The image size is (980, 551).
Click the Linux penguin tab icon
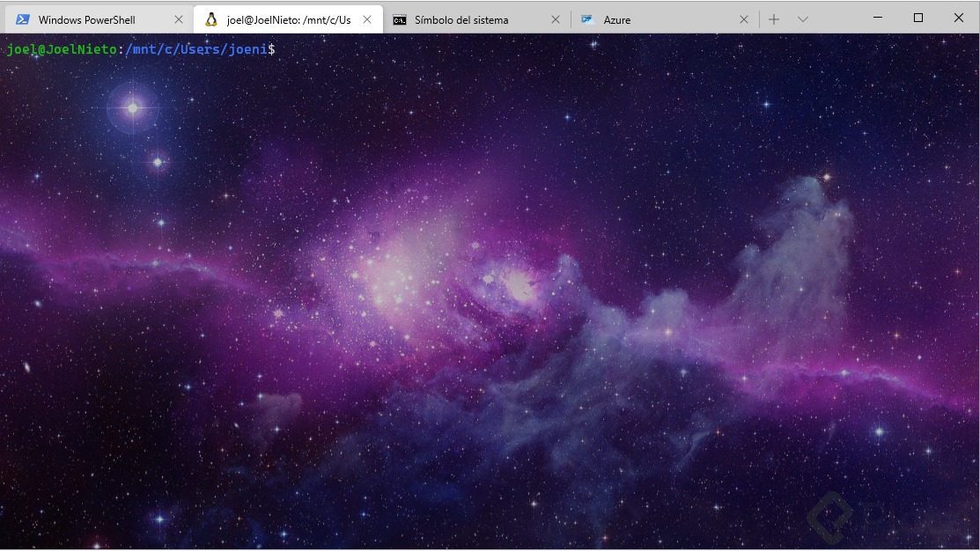coord(211,19)
